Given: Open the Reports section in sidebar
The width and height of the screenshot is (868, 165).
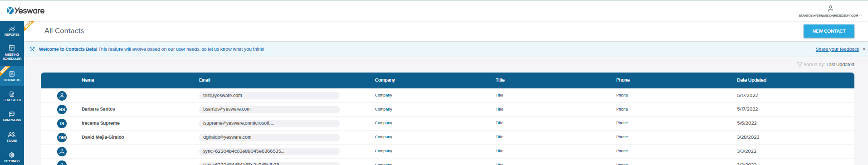Looking at the screenshot, I should pyautogui.click(x=12, y=31).
